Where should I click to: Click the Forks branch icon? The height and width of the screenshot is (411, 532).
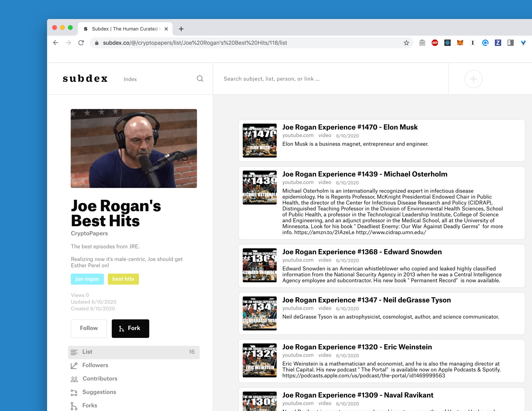[74, 406]
